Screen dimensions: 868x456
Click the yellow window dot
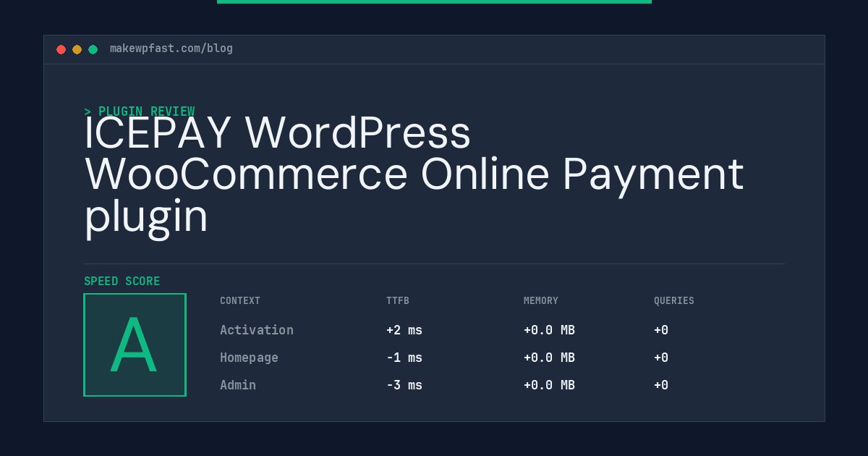(77, 49)
